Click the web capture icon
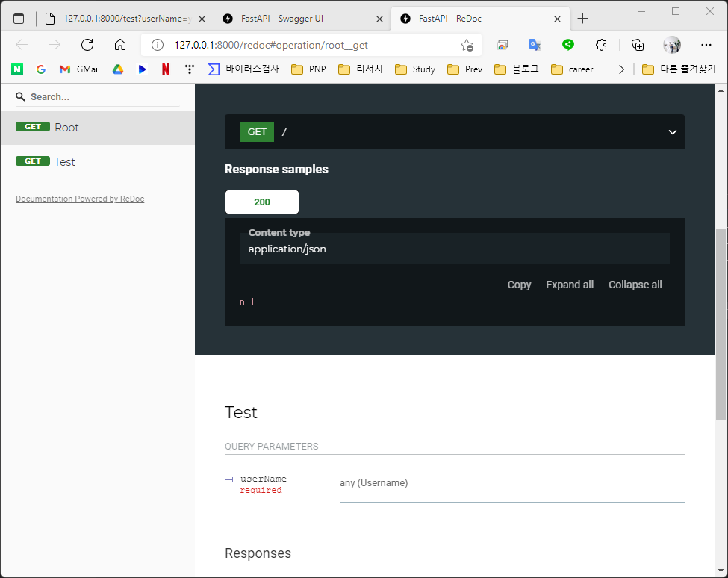 point(502,45)
